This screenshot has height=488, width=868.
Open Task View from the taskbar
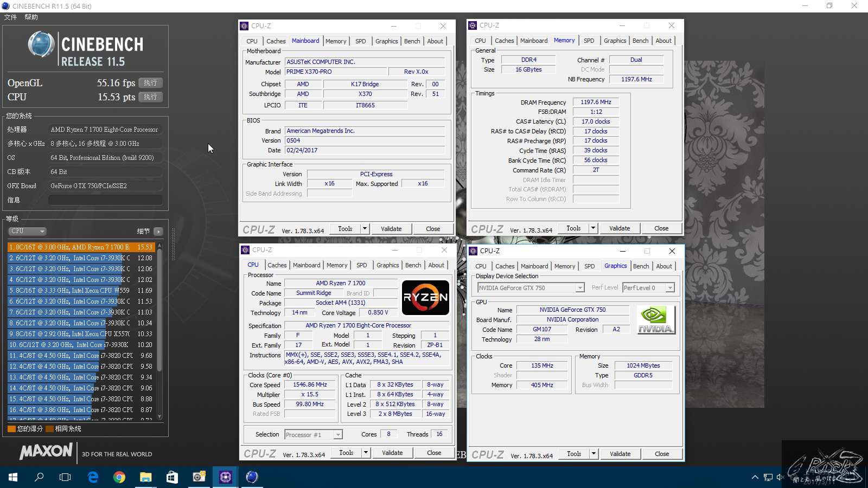(65, 477)
